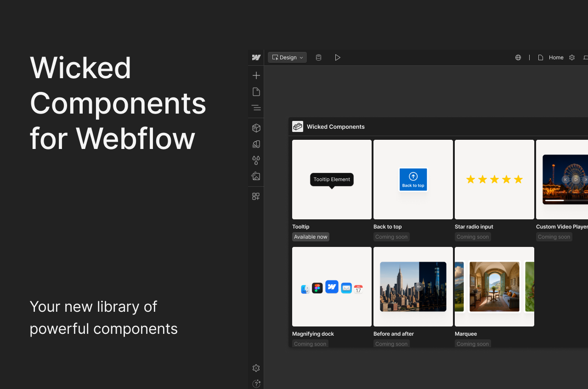Click Coming soon under Back to top
Viewport: 588px width, 389px height.
pos(391,237)
